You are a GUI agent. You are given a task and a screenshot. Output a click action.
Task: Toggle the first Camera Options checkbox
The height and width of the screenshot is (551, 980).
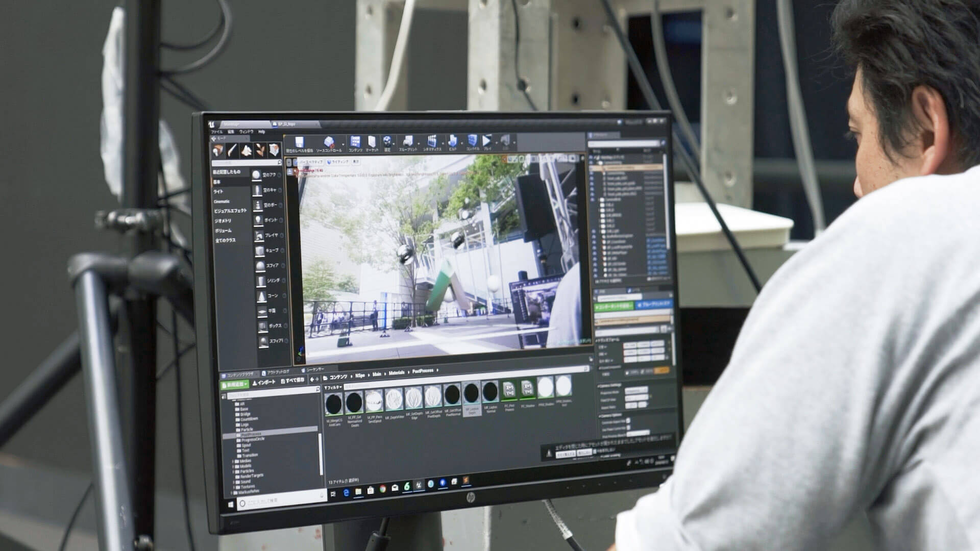click(628, 421)
